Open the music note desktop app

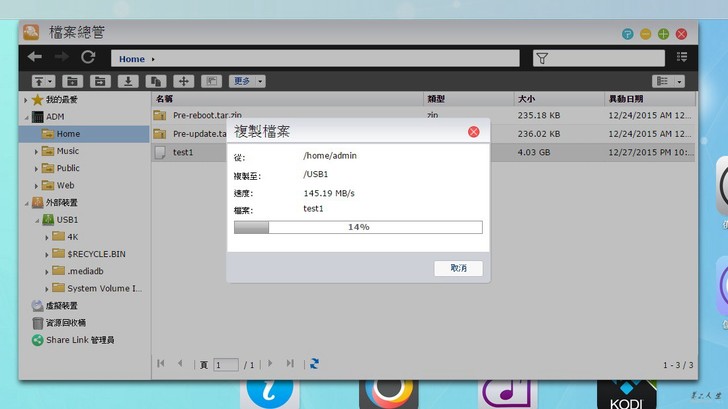tap(507, 395)
